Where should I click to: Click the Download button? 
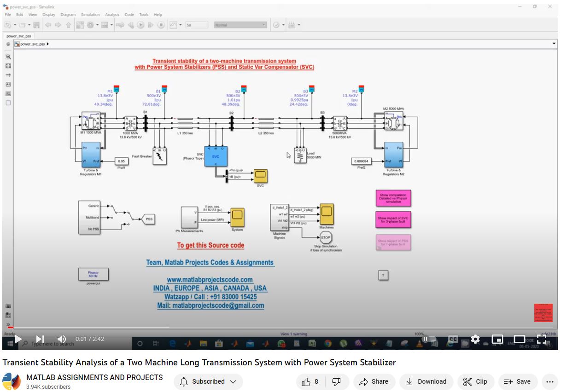click(x=427, y=381)
